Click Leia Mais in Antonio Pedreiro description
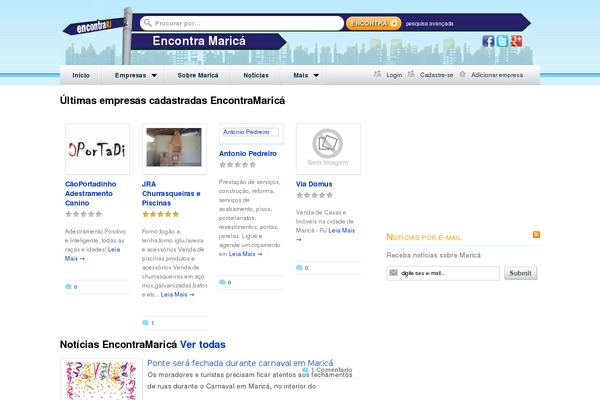This screenshot has height=400, width=600. tap(245, 254)
